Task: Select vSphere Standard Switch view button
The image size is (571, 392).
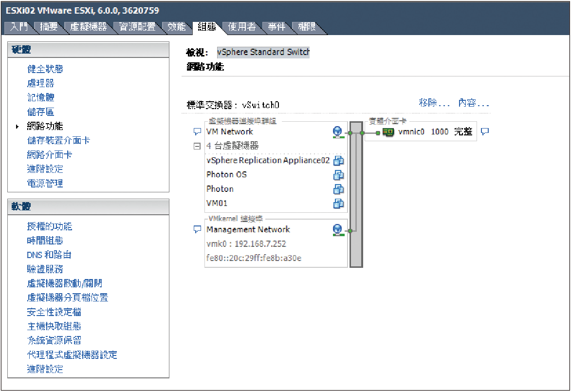Action: (263, 52)
